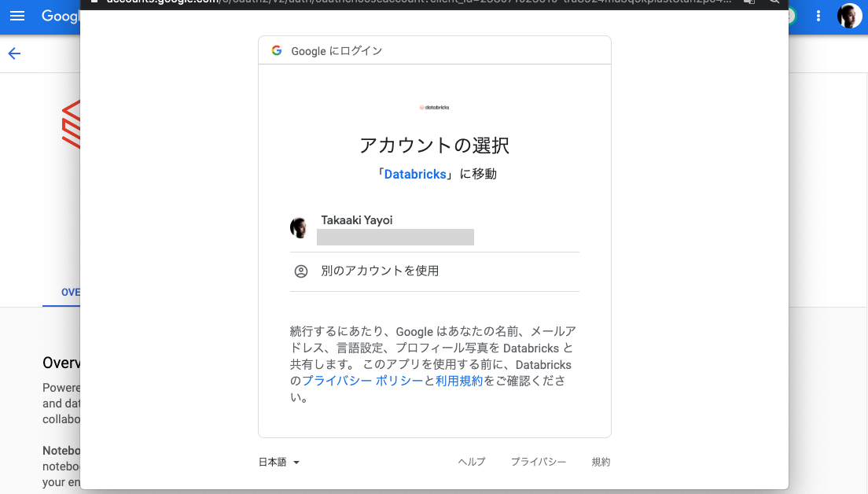Open the 利用規約 link
The image size is (868, 494).
coord(459,381)
